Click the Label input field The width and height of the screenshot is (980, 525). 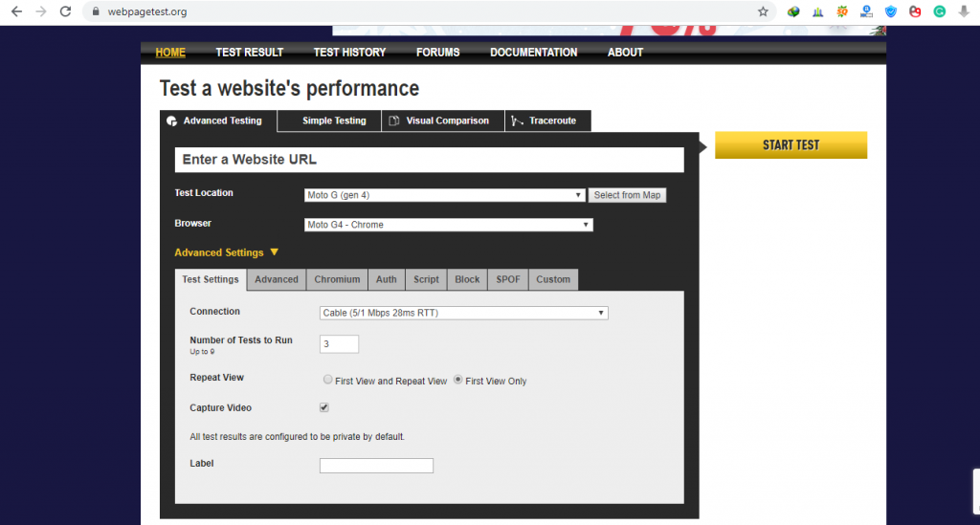point(376,466)
